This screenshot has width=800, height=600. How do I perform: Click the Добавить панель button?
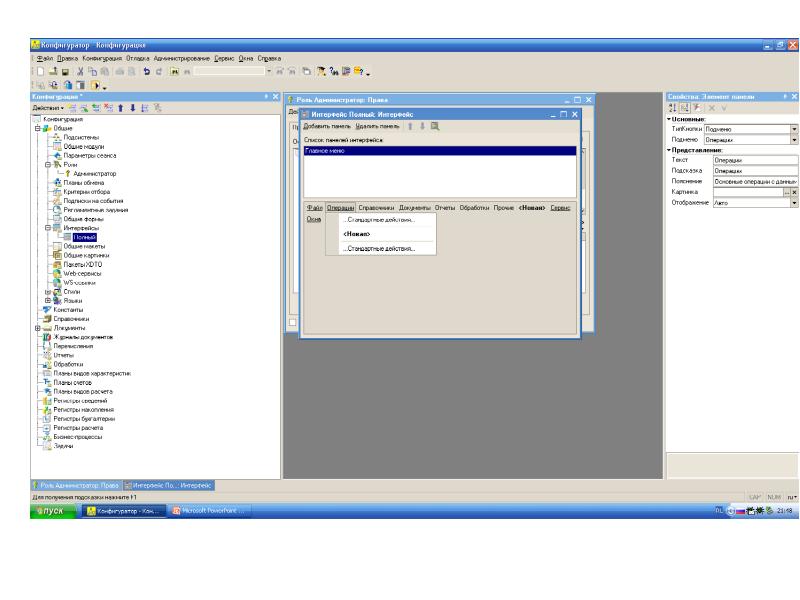coord(324,127)
